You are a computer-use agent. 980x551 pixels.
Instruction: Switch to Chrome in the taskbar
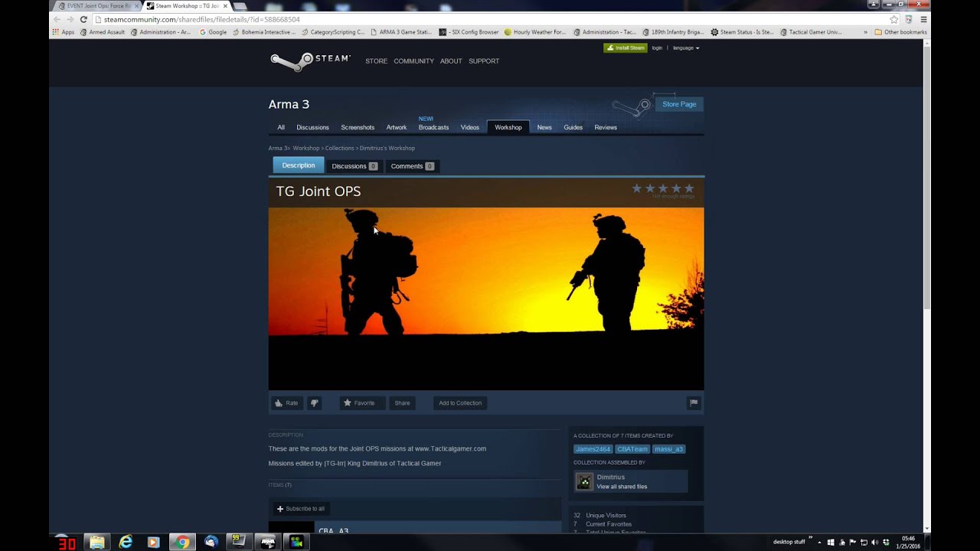(181, 542)
